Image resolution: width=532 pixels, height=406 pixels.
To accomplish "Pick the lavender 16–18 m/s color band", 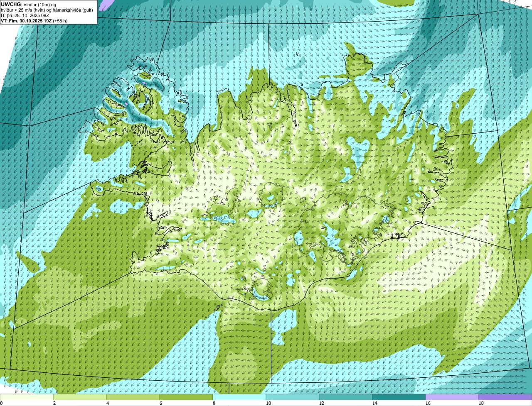I will tap(452, 397).
